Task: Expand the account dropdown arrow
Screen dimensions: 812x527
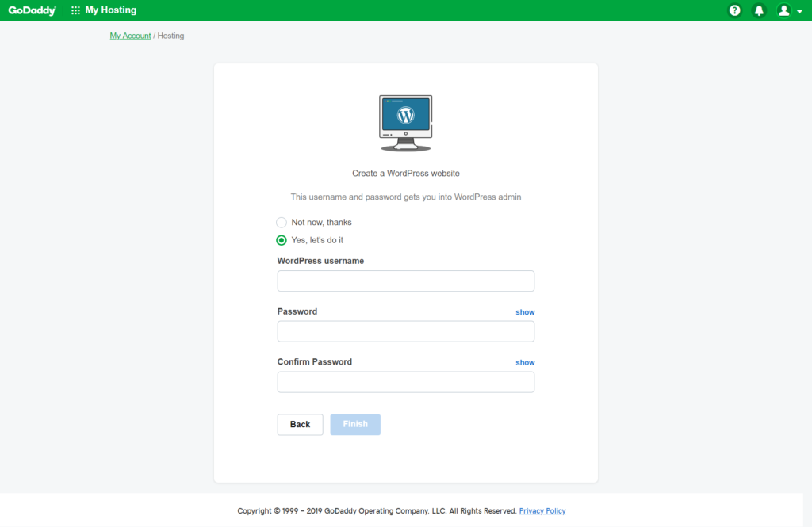Action: click(799, 11)
